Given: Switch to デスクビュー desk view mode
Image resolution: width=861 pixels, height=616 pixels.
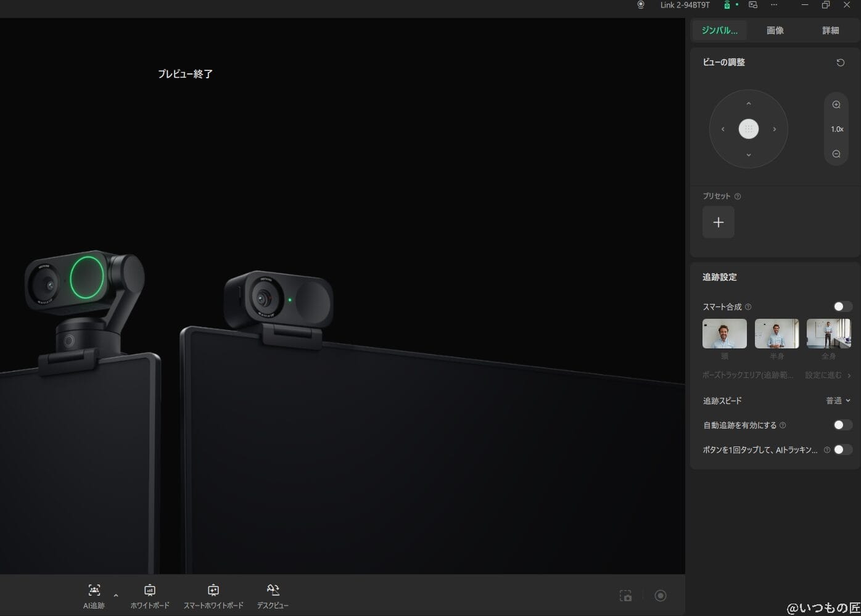Looking at the screenshot, I should pyautogui.click(x=273, y=590).
